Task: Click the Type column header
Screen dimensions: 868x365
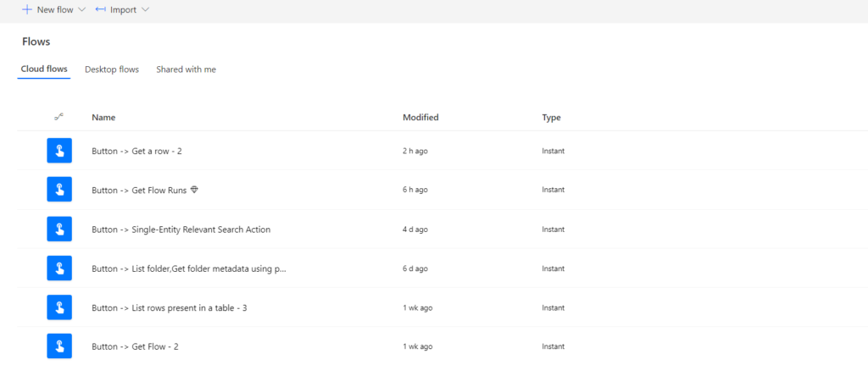Action: click(551, 117)
